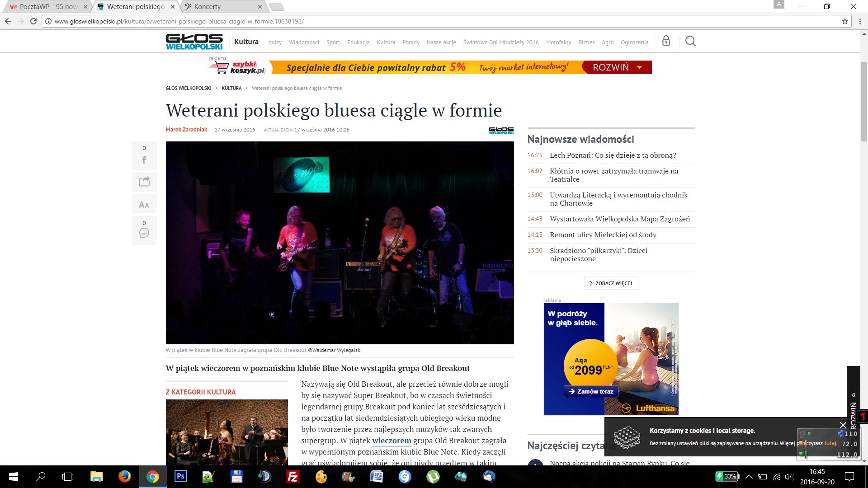The width and height of the screenshot is (868, 488).
Task: Open the Porady section
Action: (x=411, y=42)
